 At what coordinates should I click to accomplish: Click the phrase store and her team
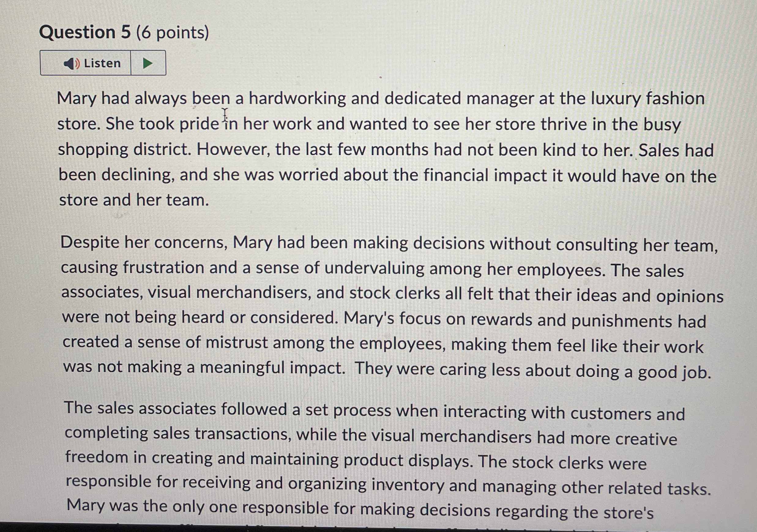134,200
